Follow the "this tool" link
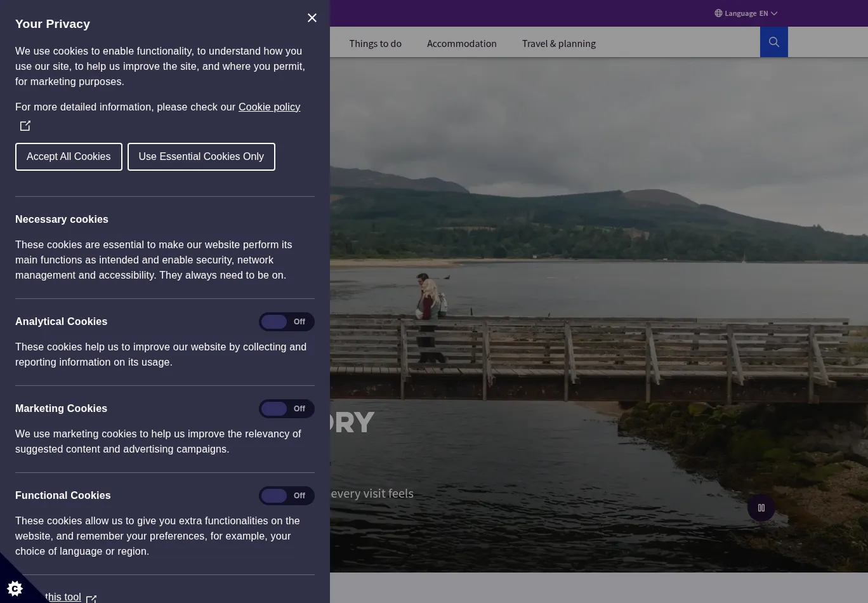The image size is (868, 603). (x=63, y=597)
